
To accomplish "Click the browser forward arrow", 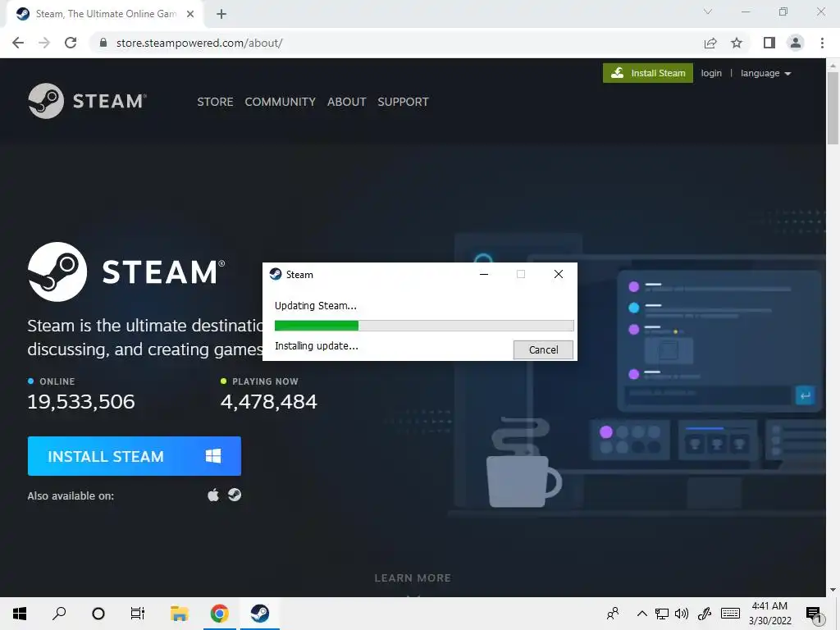I will tap(44, 43).
